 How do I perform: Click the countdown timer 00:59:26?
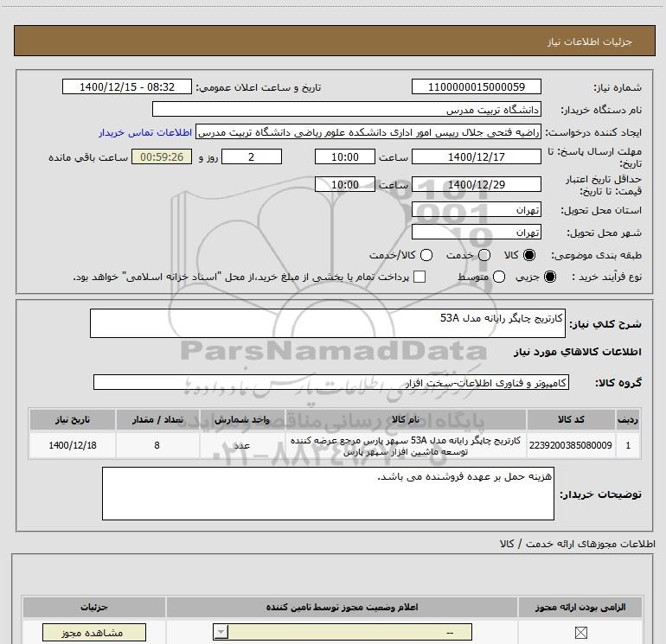162,156
